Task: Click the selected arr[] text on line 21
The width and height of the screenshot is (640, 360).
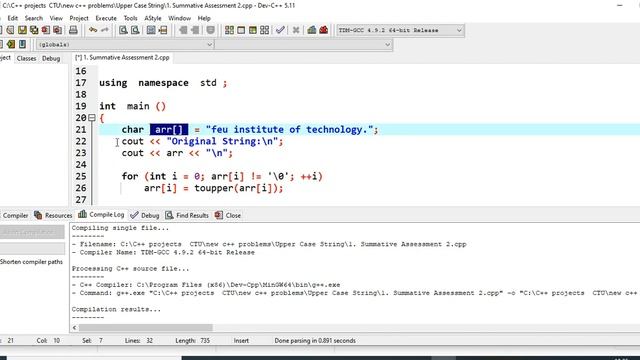Action: click(x=169, y=129)
